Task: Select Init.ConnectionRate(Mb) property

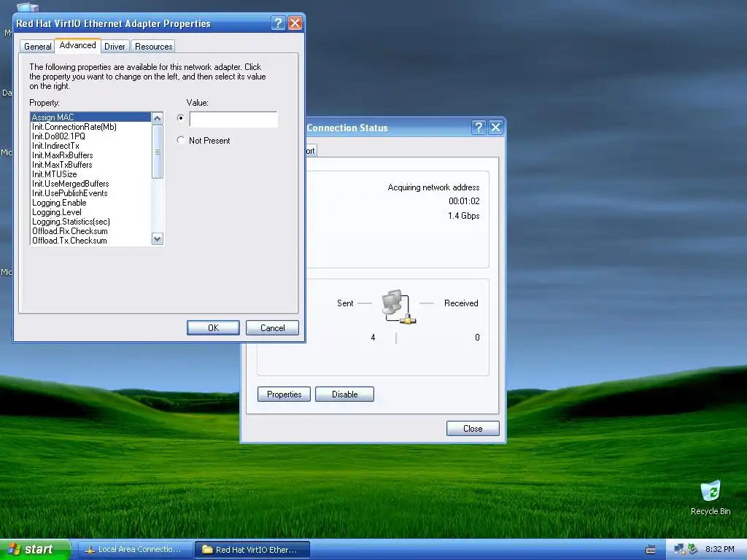Action: pyautogui.click(x=90, y=127)
